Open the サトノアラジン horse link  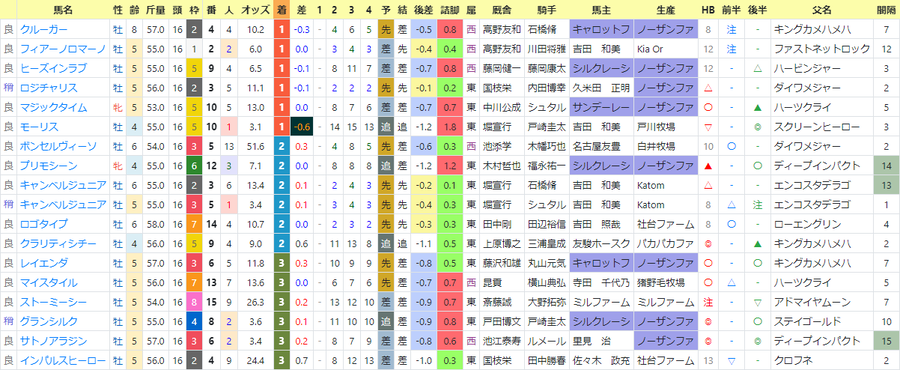click(53, 341)
